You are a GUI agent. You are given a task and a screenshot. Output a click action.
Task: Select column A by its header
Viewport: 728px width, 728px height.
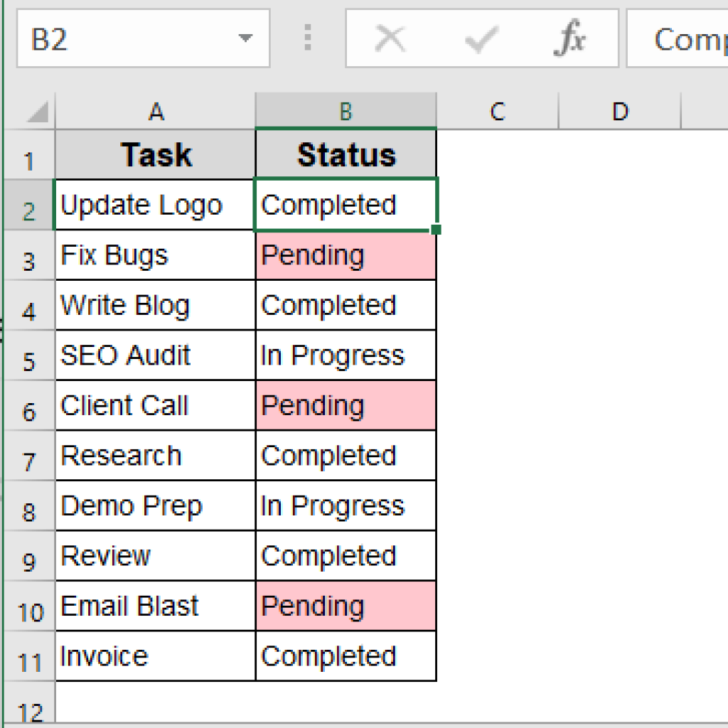(155, 112)
